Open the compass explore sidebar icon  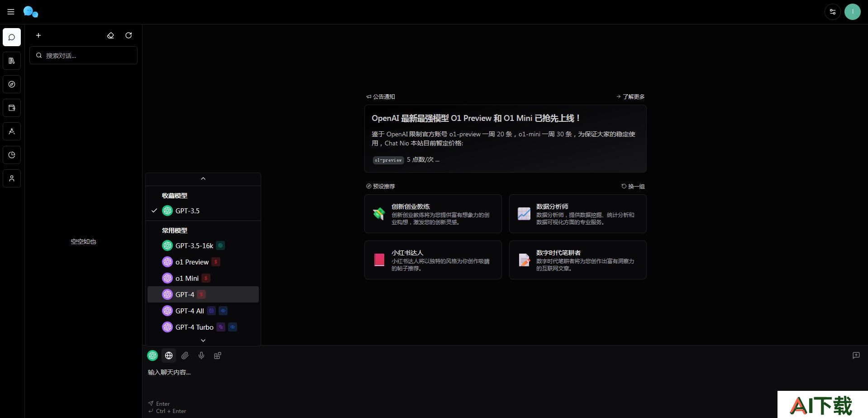coord(12,84)
